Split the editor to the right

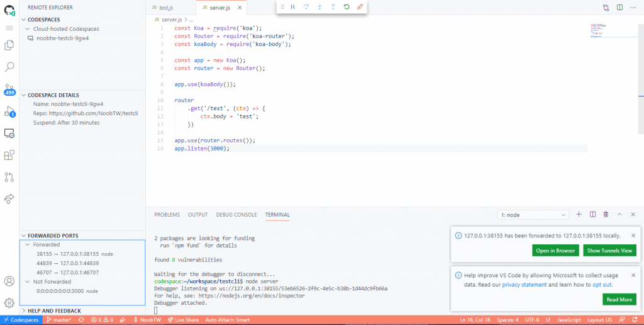coord(619,8)
